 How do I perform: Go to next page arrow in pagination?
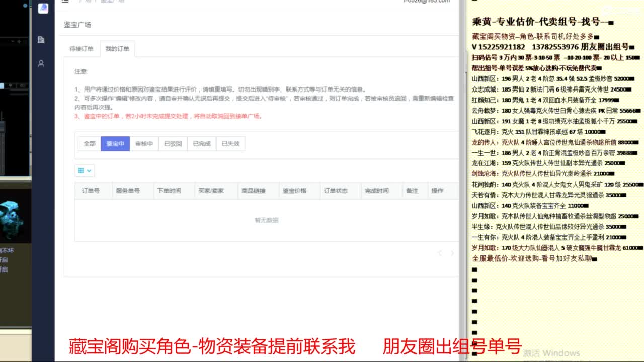click(x=452, y=253)
